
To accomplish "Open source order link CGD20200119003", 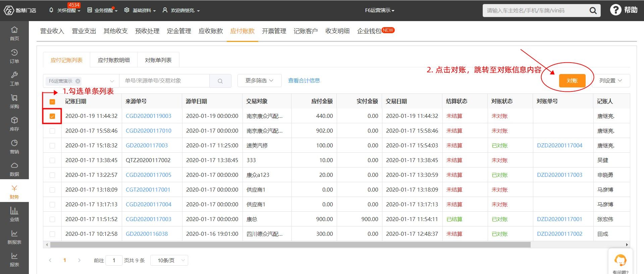I will point(149,116).
